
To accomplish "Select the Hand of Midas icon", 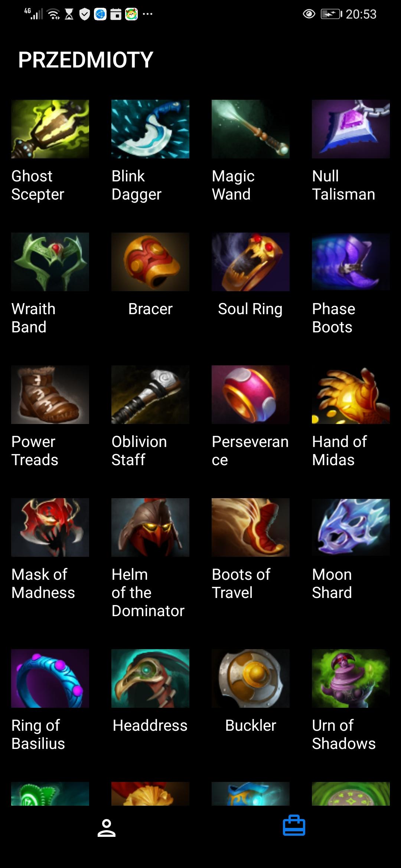I will (x=351, y=395).
